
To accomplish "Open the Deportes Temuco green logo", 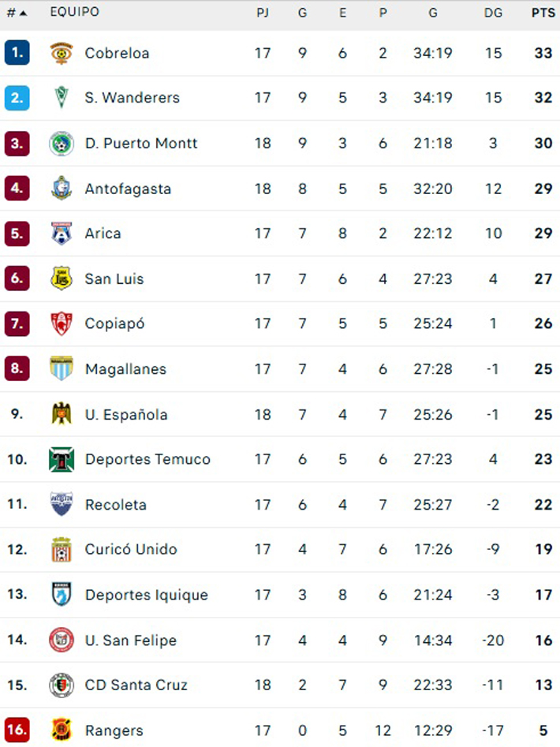I will tap(62, 459).
